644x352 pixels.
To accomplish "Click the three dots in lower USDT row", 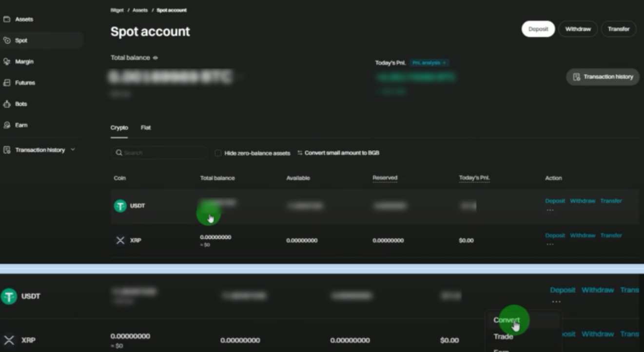I will click(556, 302).
